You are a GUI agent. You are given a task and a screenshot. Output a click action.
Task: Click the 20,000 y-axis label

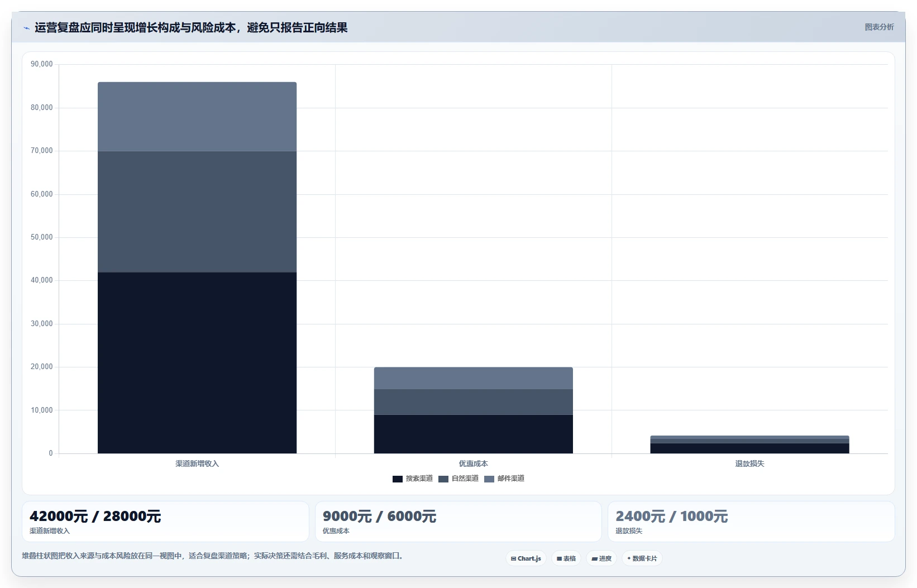click(x=42, y=367)
